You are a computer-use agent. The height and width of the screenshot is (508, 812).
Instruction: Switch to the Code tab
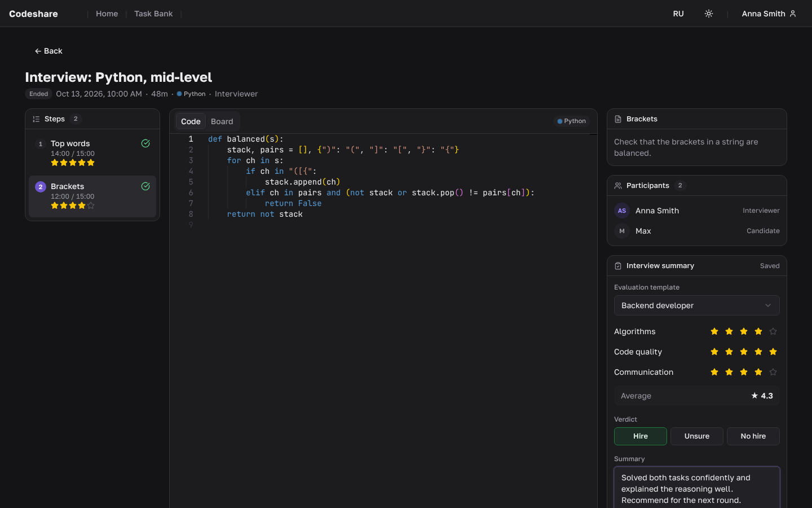tap(191, 121)
